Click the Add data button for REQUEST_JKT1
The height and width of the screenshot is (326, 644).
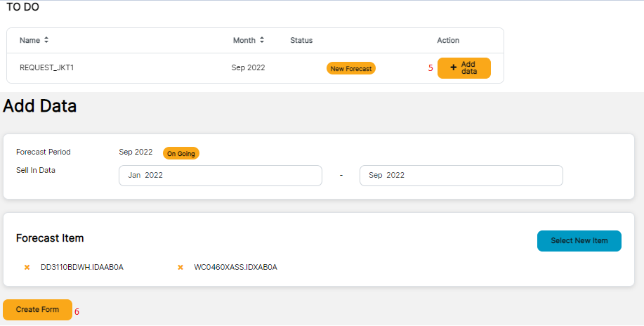click(x=464, y=67)
